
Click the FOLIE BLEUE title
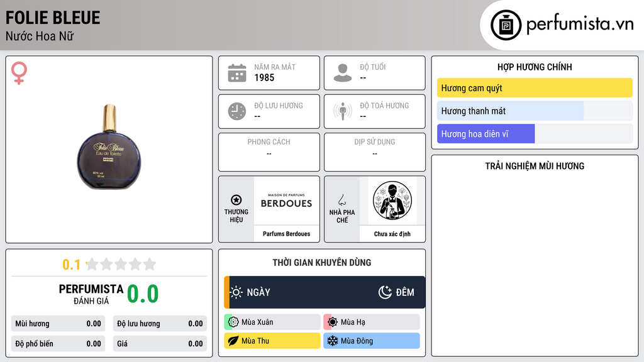pos(53,18)
